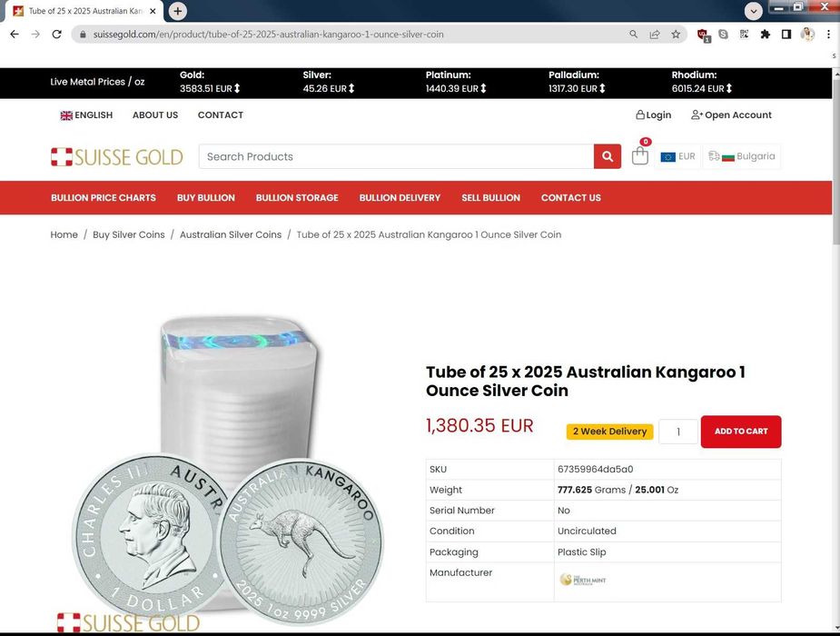Open new browser tab with plus icon
The image size is (840, 636).
click(x=177, y=11)
